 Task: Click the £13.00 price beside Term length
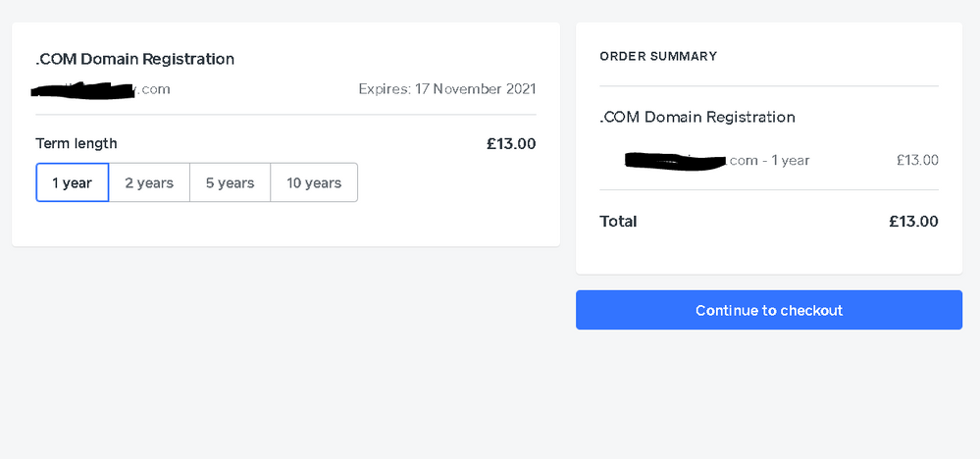tap(511, 143)
